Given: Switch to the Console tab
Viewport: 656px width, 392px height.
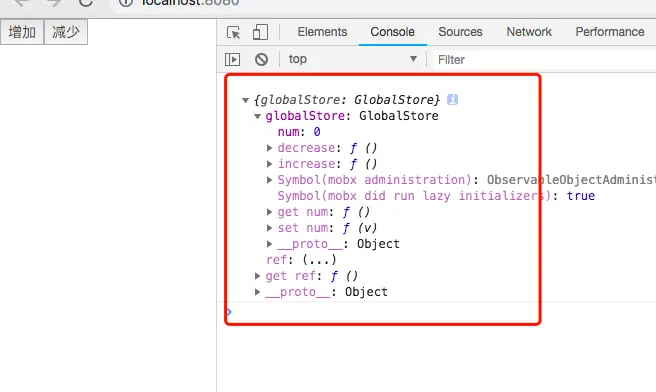Looking at the screenshot, I should click(x=392, y=32).
